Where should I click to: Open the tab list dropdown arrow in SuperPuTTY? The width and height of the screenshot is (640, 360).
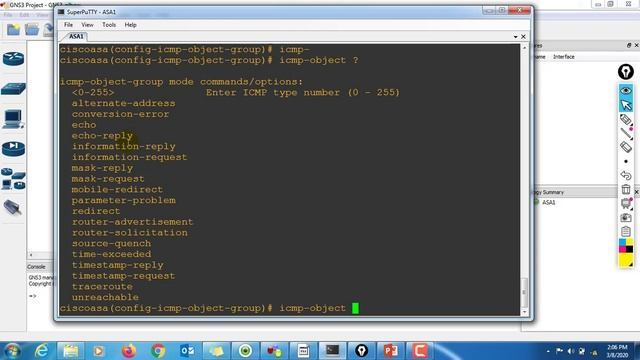click(x=516, y=37)
